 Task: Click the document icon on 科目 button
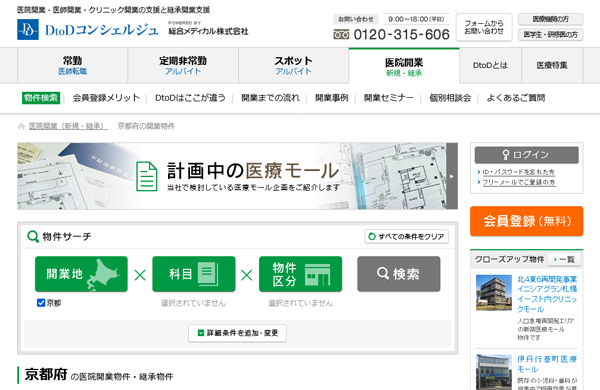click(x=209, y=274)
